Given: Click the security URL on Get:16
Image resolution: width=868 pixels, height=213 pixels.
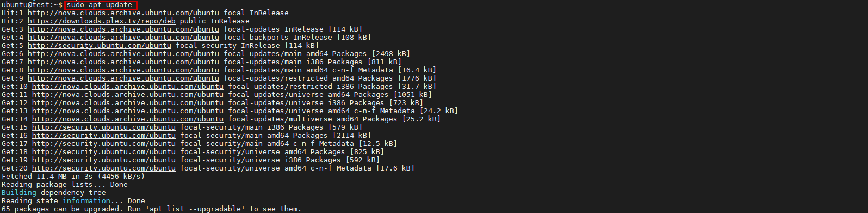Looking at the screenshot, I should point(104,136).
